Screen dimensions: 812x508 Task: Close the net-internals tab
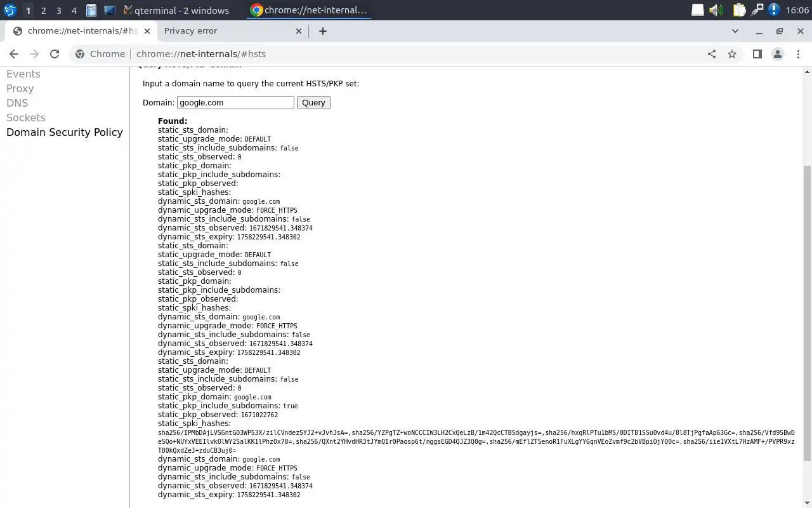click(147, 30)
